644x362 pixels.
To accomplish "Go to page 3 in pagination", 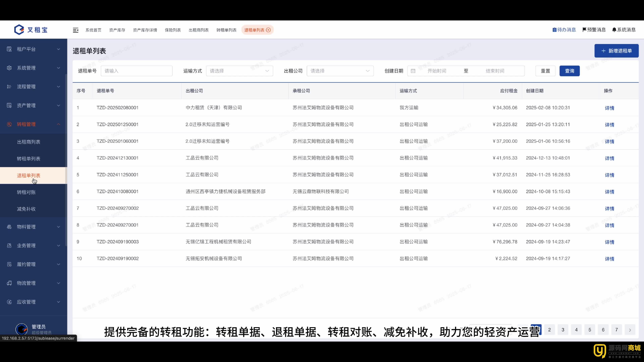I will click(x=563, y=329).
